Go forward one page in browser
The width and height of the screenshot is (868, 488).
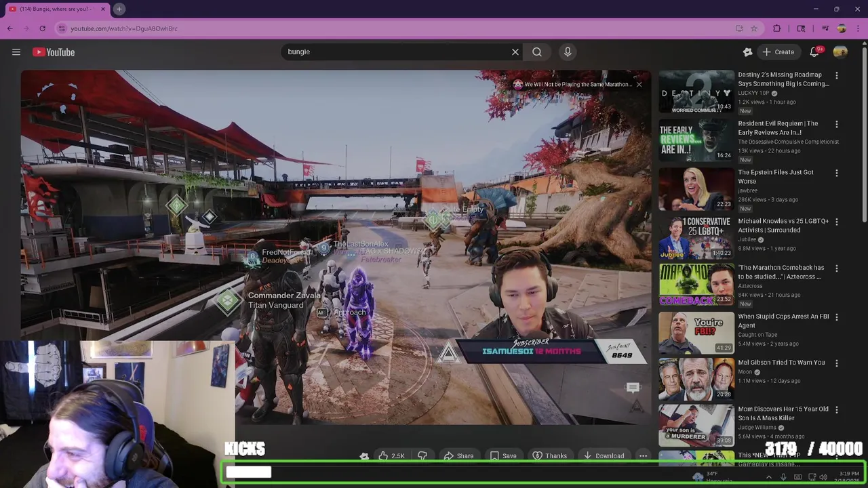click(26, 28)
